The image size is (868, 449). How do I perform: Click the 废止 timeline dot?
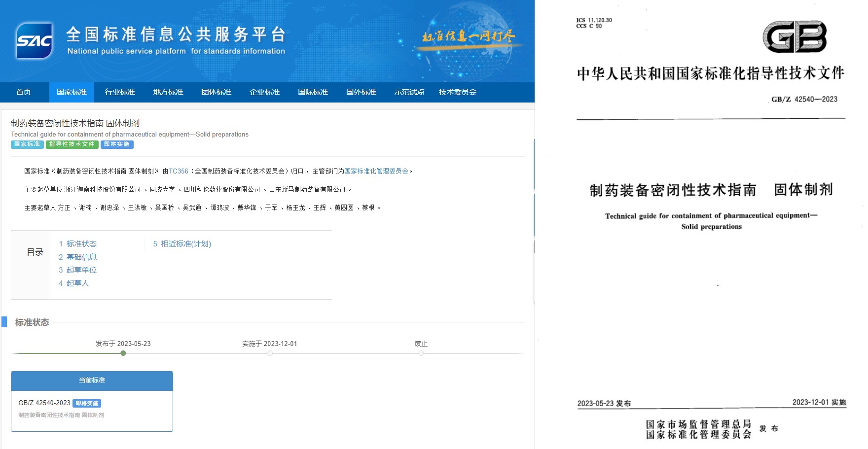click(x=421, y=353)
